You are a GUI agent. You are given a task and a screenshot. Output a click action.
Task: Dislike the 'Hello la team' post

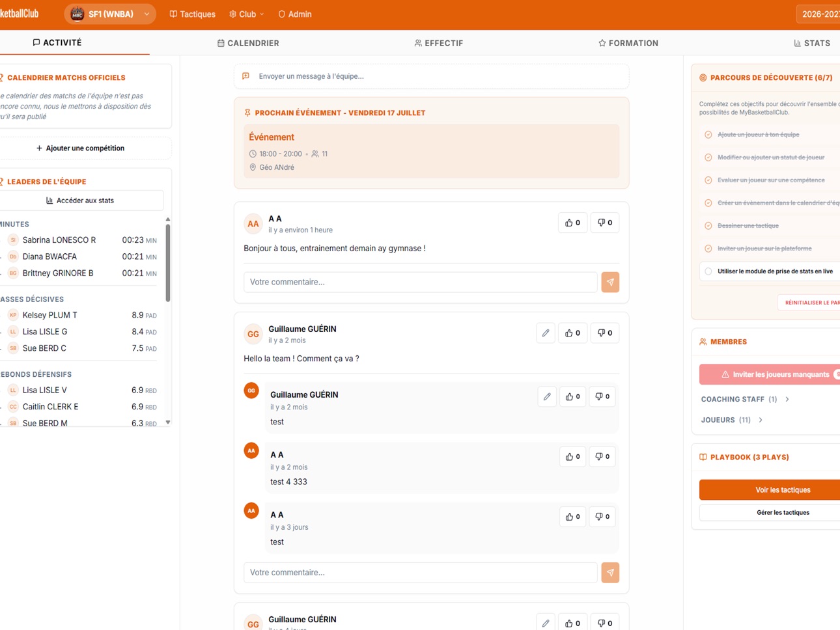(x=604, y=333)
